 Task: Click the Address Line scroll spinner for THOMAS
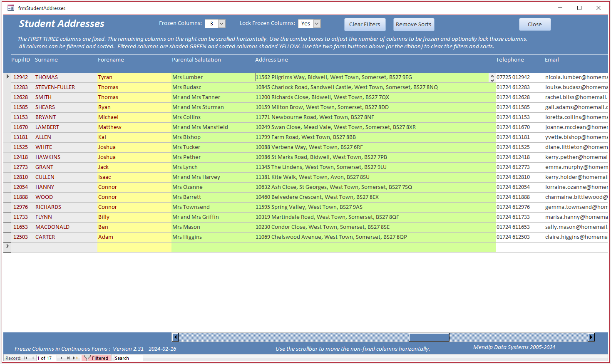click(492, 78)
